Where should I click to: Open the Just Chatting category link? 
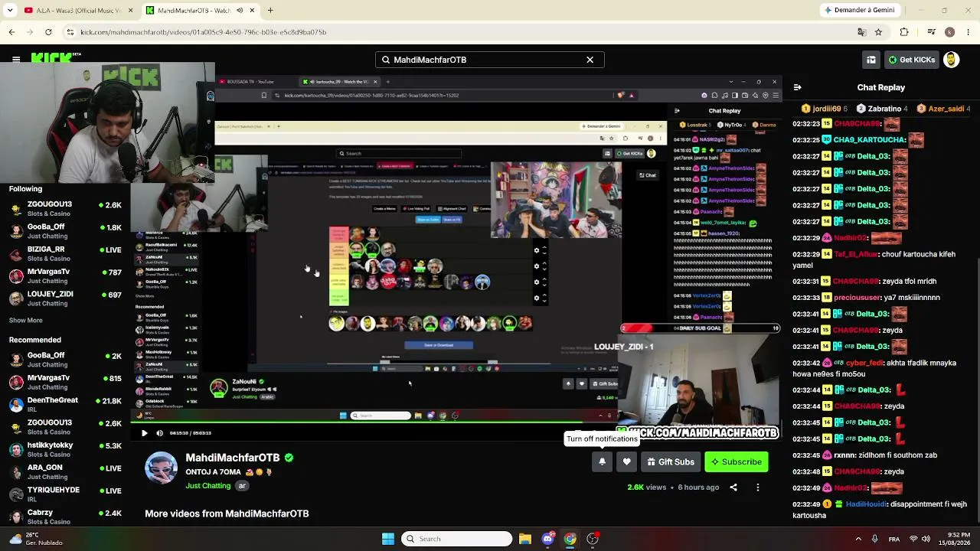207,486
